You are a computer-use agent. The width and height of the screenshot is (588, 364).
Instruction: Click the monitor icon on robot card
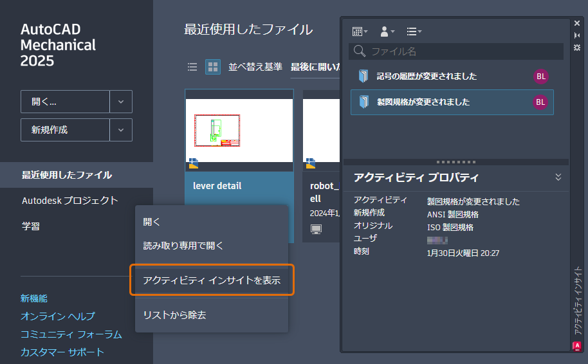[316, 229]
